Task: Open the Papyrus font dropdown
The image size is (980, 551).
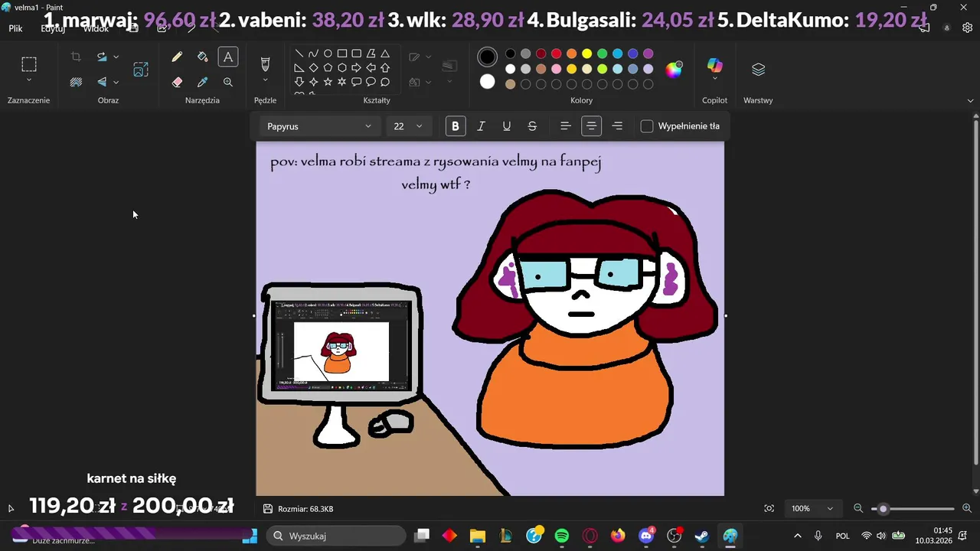Action: point(319,126)
